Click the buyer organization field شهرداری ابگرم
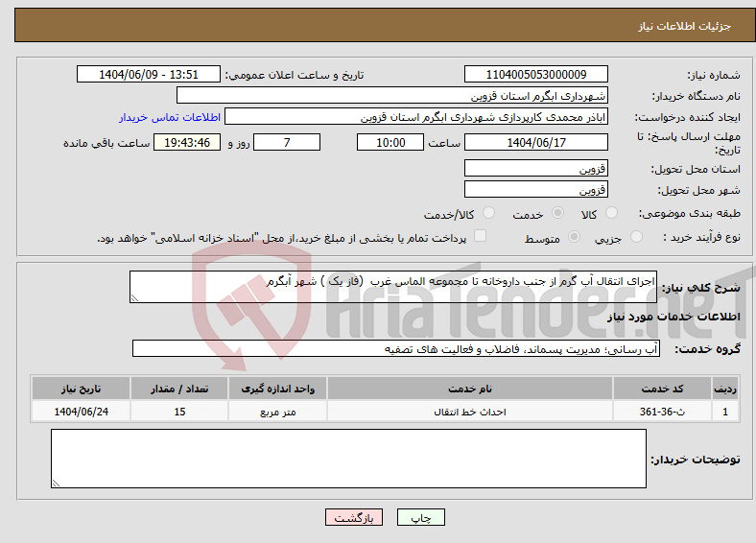756x543 pixels. [392, 96]
